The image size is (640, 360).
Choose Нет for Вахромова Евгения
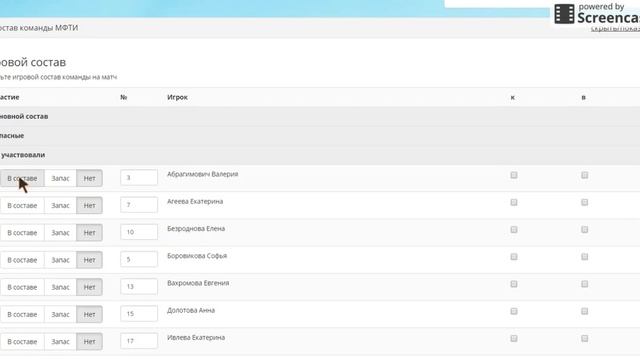(x=89, y=287)
